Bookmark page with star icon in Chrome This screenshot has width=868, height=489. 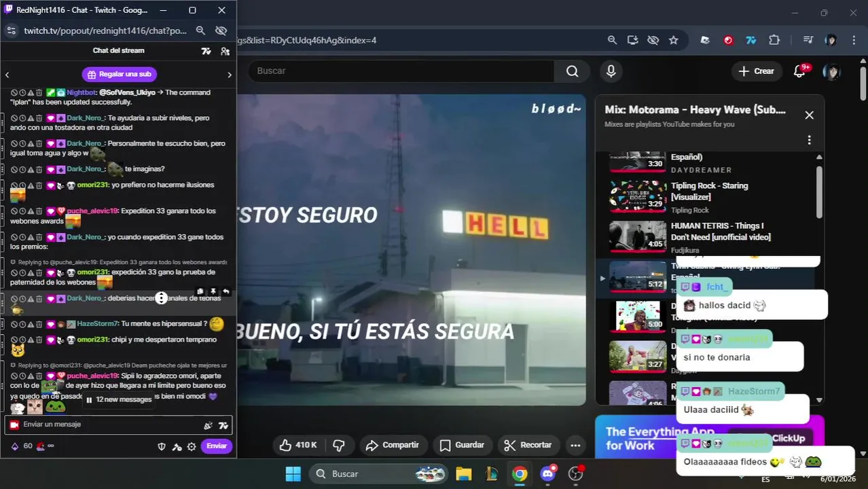coord(673,40)
